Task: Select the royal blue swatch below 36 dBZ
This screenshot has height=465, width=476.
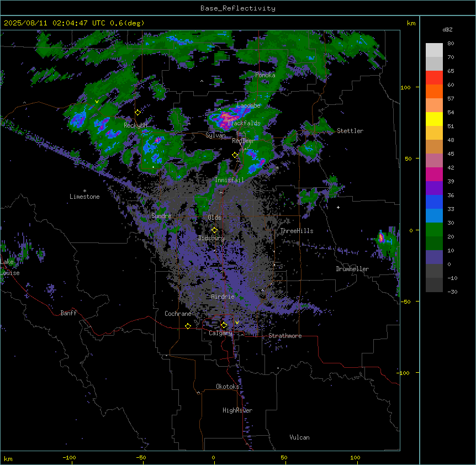Action: tap(434, 202)
